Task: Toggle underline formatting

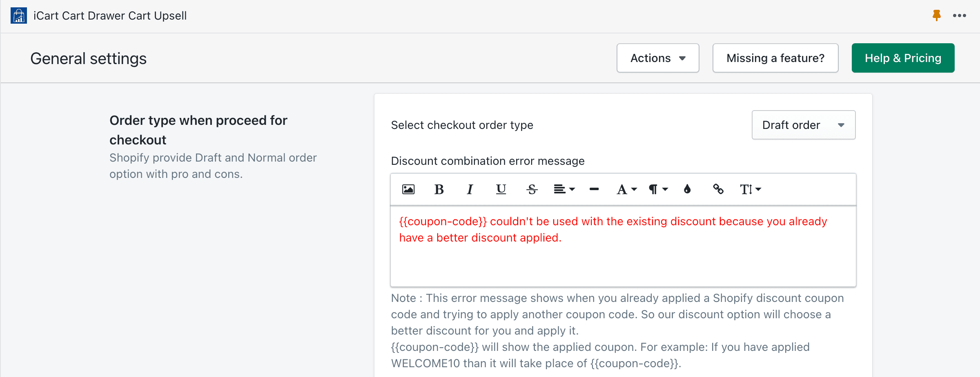Action: 501,189
